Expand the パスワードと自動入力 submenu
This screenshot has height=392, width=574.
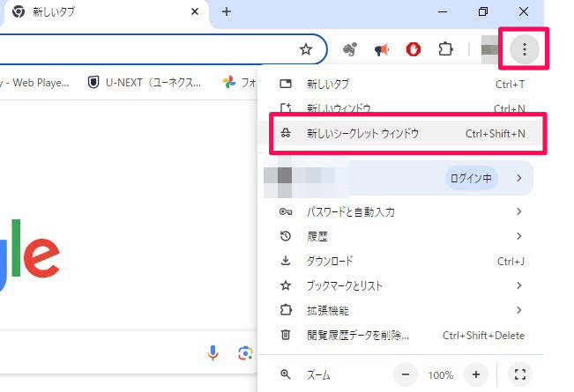coord(519,211)
